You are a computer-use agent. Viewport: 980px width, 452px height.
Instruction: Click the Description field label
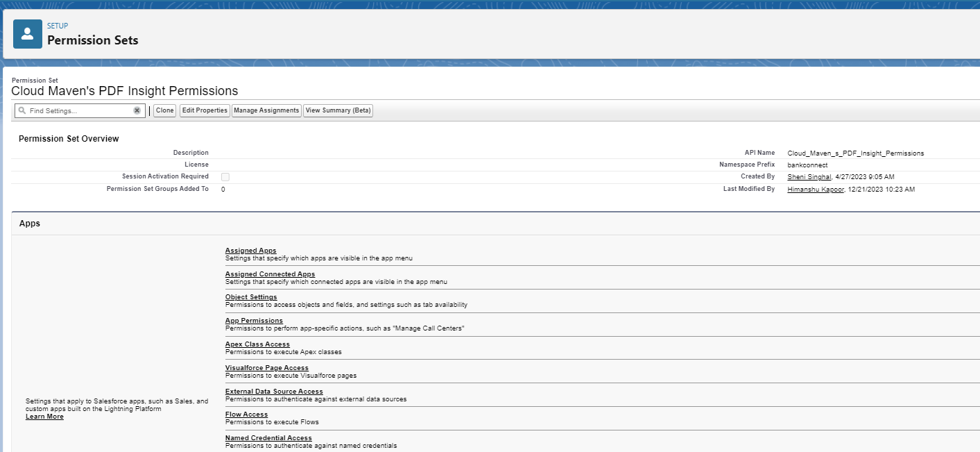click(191, 153)
